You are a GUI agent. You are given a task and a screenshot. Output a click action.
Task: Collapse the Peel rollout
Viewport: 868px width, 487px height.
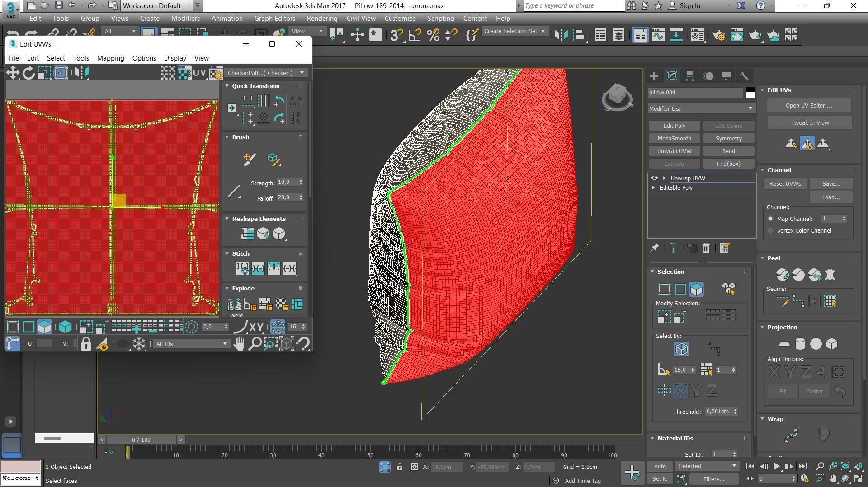tap(762, 258)
